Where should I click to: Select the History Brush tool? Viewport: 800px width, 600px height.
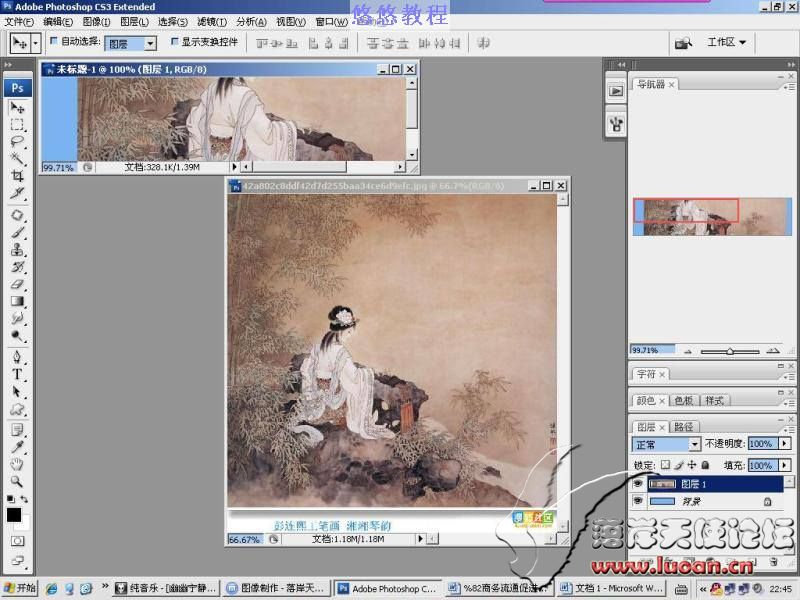(x=17, y=267)
